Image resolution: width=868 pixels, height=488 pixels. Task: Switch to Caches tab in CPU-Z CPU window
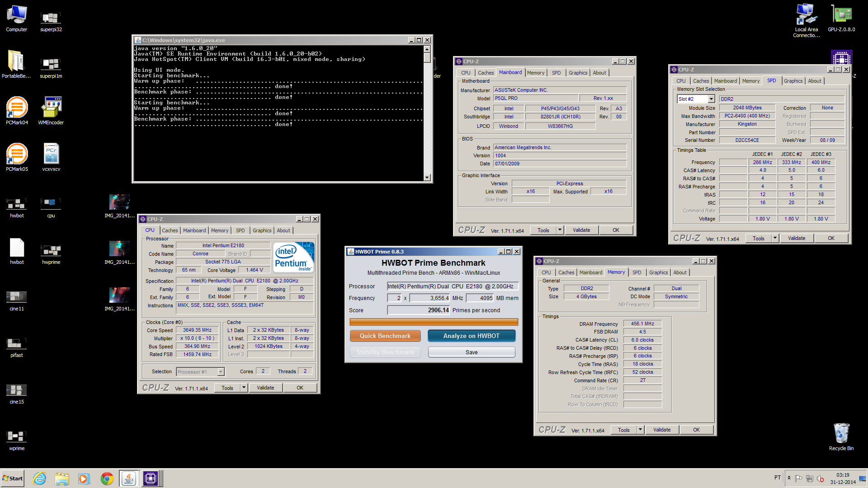[x=170, y=230]
